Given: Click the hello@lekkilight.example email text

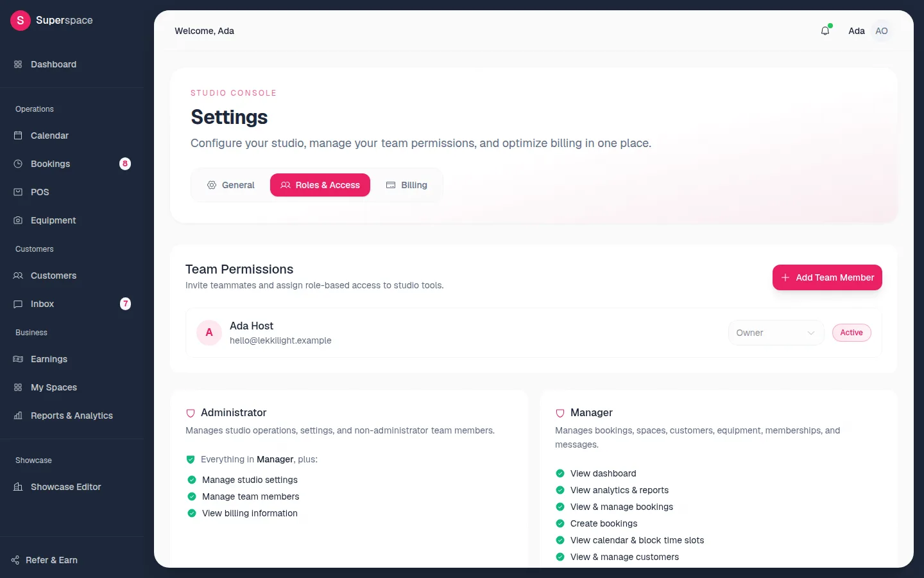Looking at the screenshot, I should coord(280,340).
